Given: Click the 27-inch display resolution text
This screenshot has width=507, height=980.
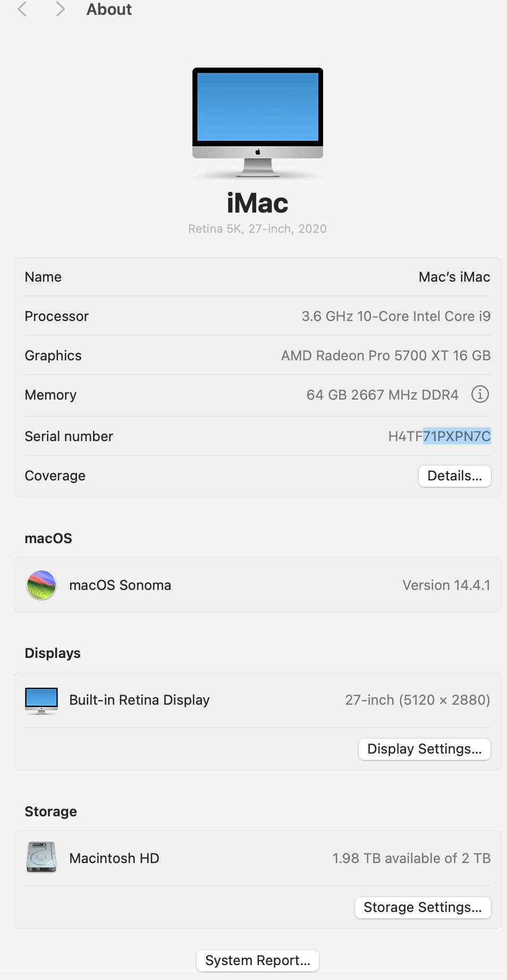Looking at the screenshot, I should [x=417, y=700].
